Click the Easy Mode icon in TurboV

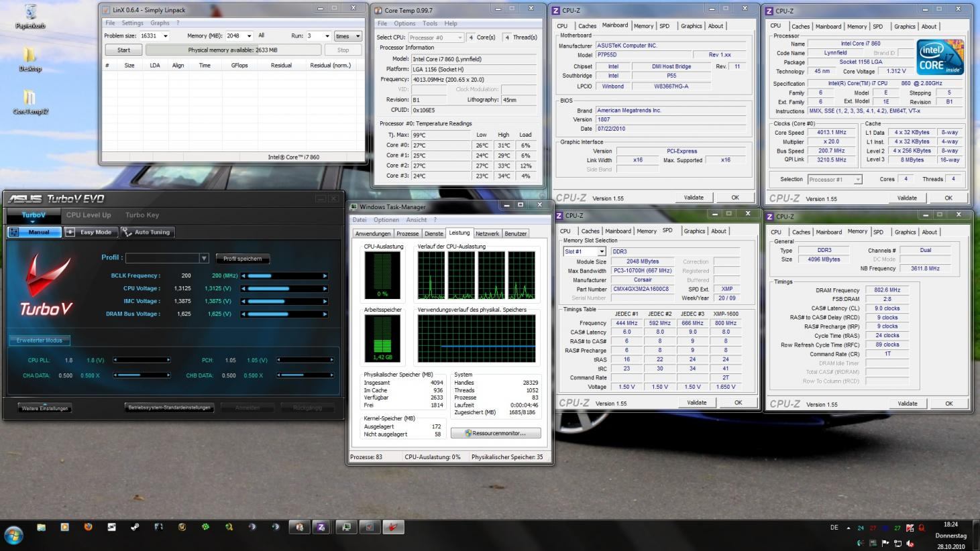70,232
